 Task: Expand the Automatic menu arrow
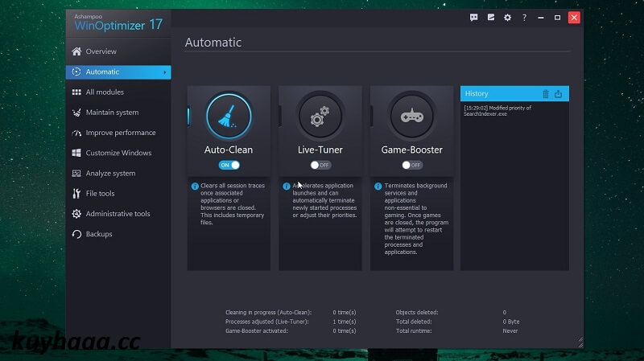tap(165, 72)
